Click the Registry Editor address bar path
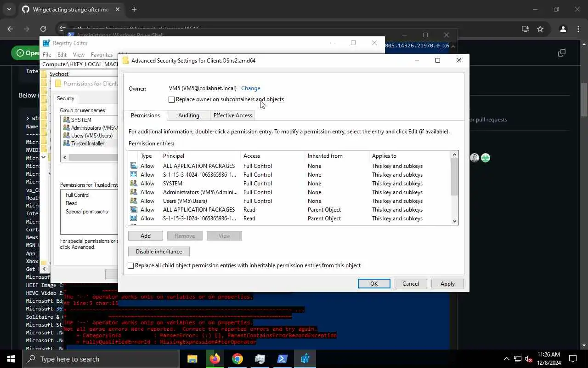Screen dimensions: 588x368 click(80, 64)
